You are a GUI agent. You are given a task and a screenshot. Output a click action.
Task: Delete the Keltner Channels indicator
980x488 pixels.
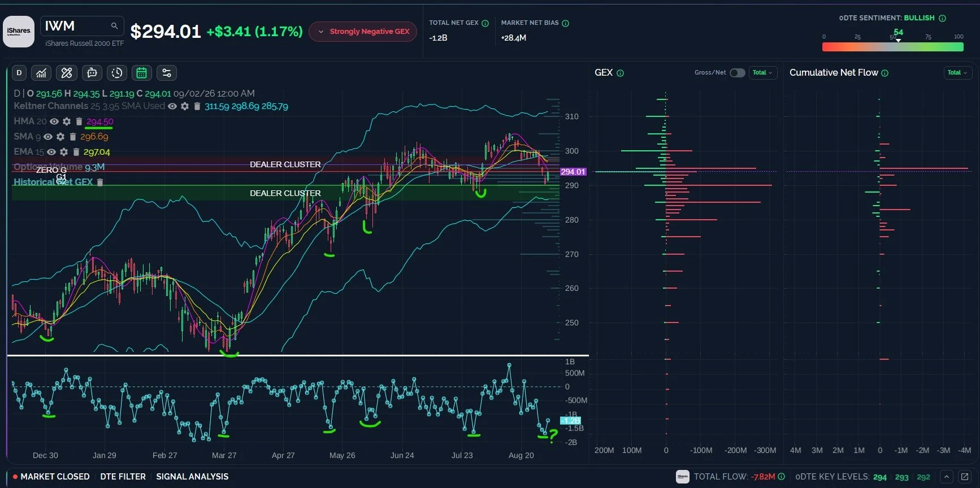197,106
